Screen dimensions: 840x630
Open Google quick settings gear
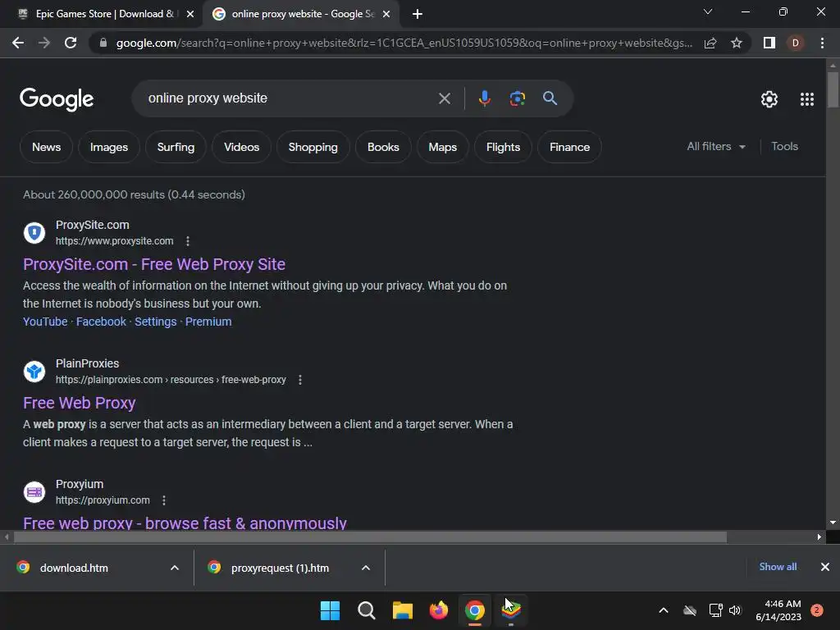[x=769, y=99]
